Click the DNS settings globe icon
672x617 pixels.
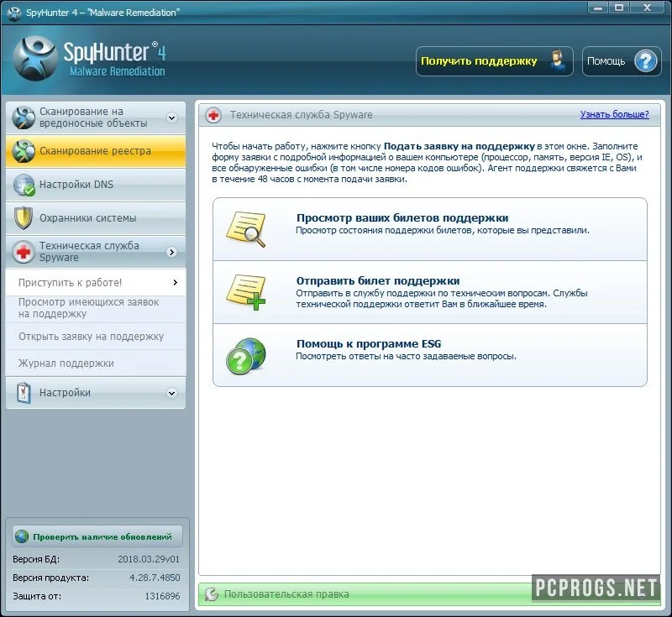tap(24, 185)
